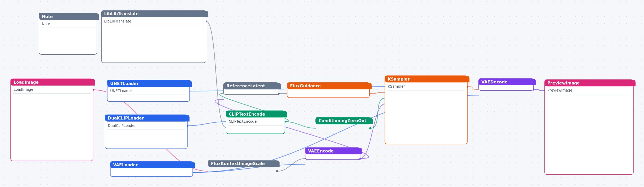The width and height of the screenshot is (644, 187).
Task: Click the "LibLibTranslate" body label under its header
Action: (118, 21)
